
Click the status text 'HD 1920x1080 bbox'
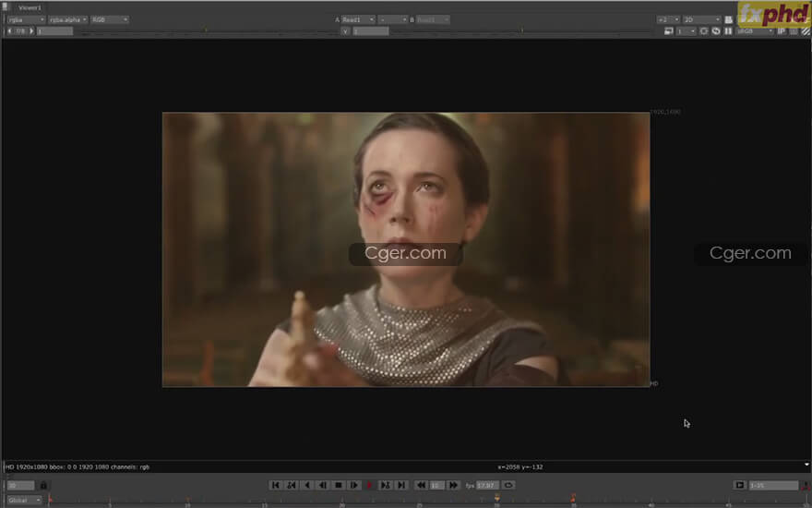coord(78,467)
